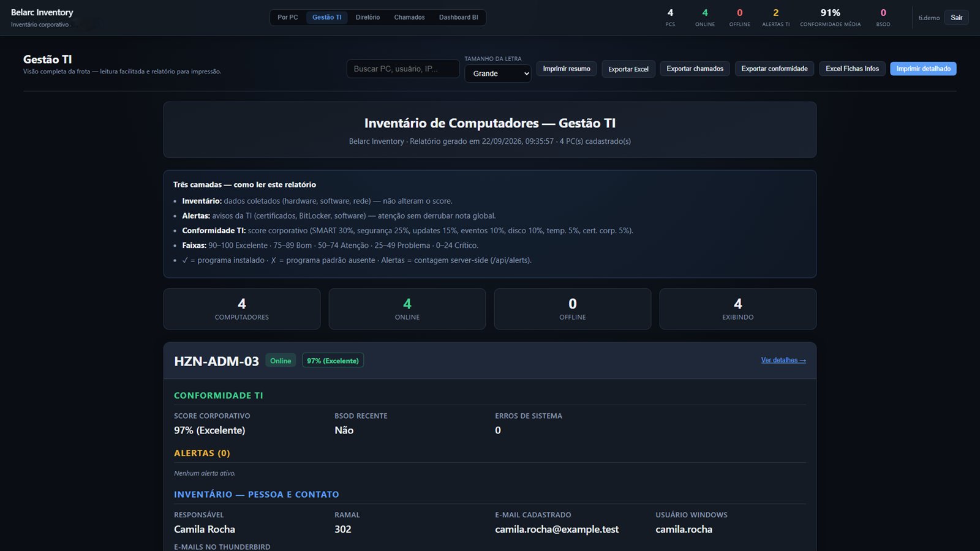Click the Belarc Inventory app title

pyautogui.click(x=42, y=12)
